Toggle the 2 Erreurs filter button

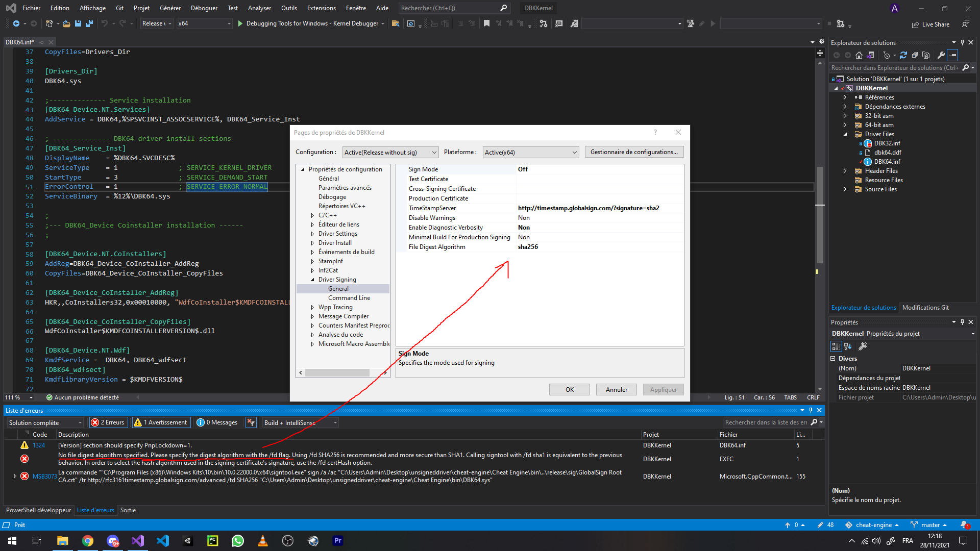tap(108, 422)
